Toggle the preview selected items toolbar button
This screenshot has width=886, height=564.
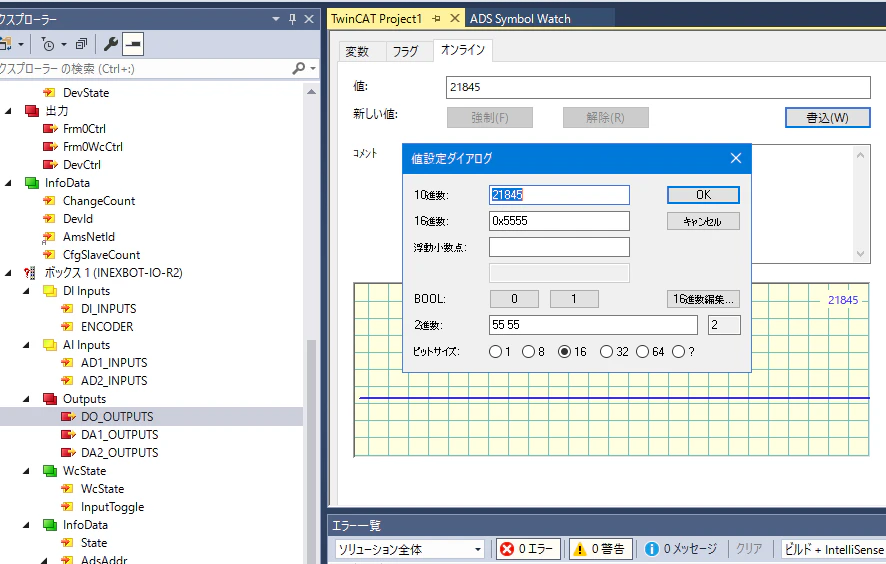coord(133,44)
